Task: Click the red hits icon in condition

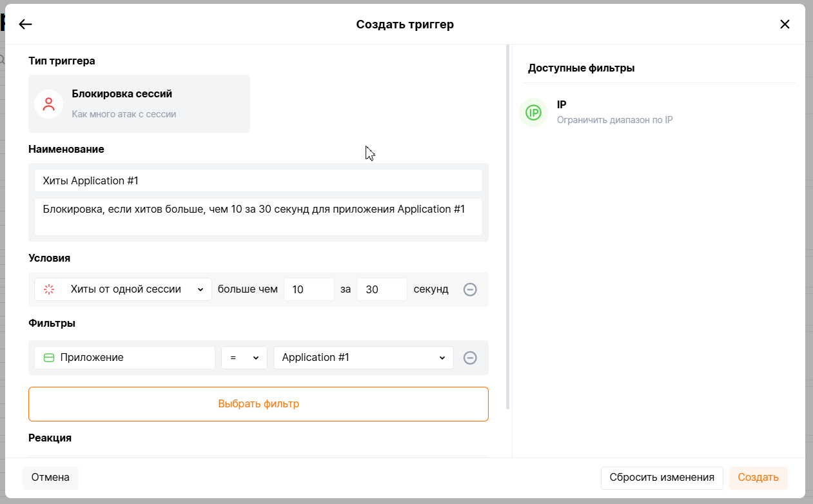Action: pyautogui.click(x=49, y=289)
